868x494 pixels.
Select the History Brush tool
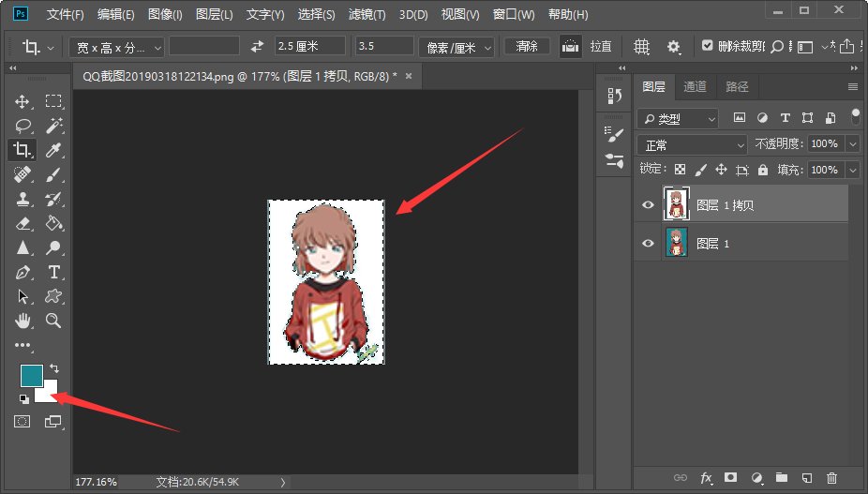[x=53, y=199]
